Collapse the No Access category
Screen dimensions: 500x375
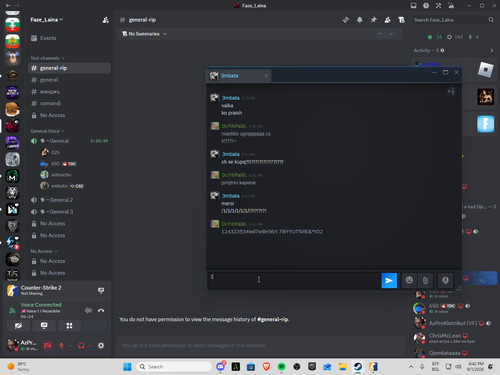[x=44, y=251]
